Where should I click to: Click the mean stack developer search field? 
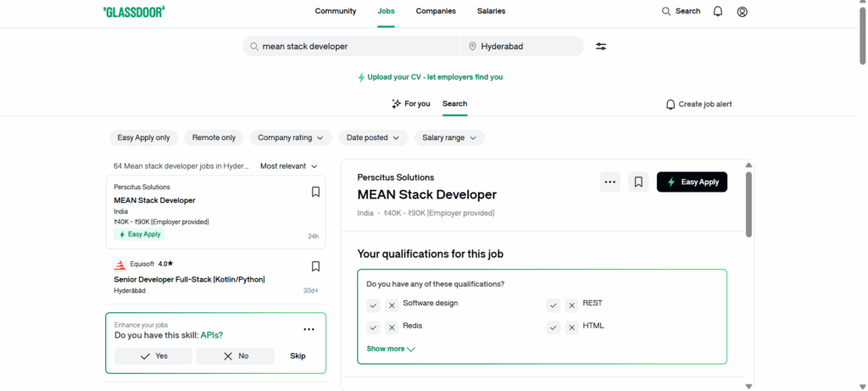pos(351,47)
